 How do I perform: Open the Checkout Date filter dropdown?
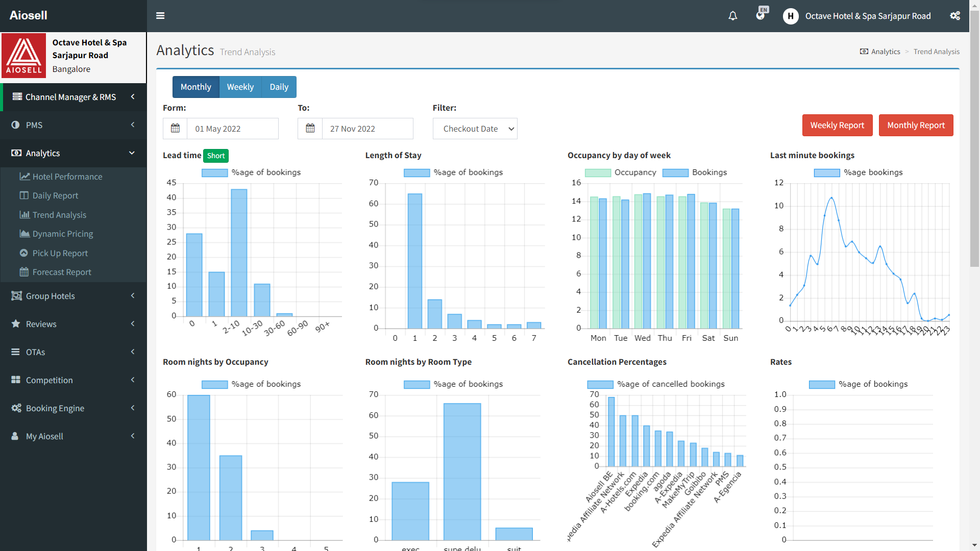pyautogui.click(x=475, y=129)
